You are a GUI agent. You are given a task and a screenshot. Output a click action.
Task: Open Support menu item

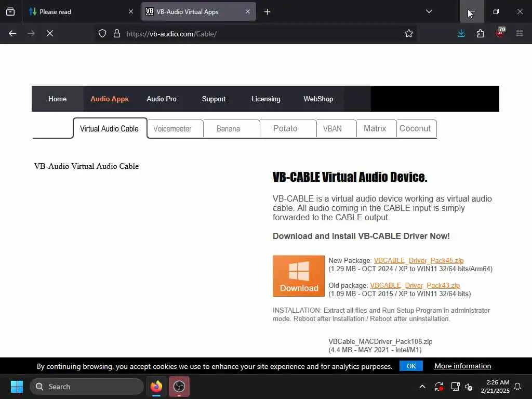214,99
